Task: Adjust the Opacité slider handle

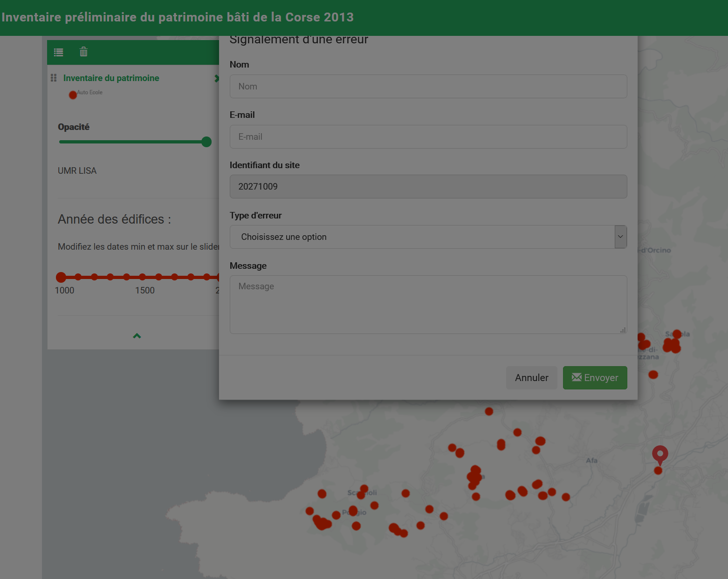Action: coord(206,142)
